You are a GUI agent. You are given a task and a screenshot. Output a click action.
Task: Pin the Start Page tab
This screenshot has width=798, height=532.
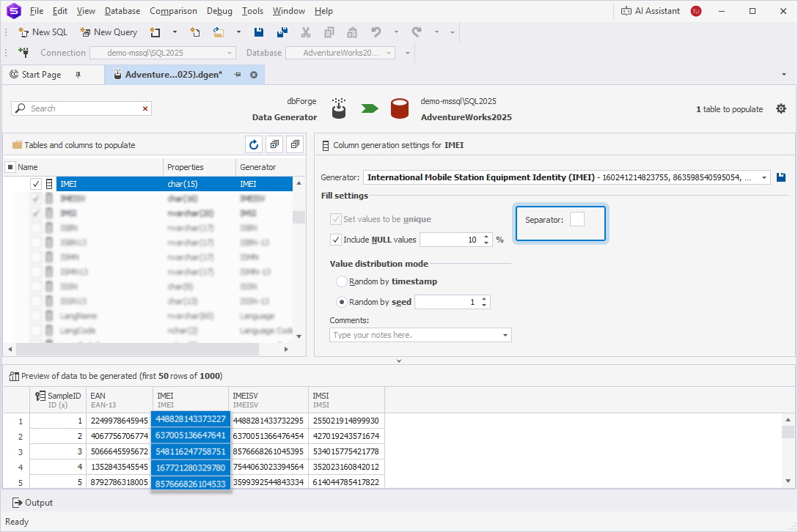[x=78, y=75]
